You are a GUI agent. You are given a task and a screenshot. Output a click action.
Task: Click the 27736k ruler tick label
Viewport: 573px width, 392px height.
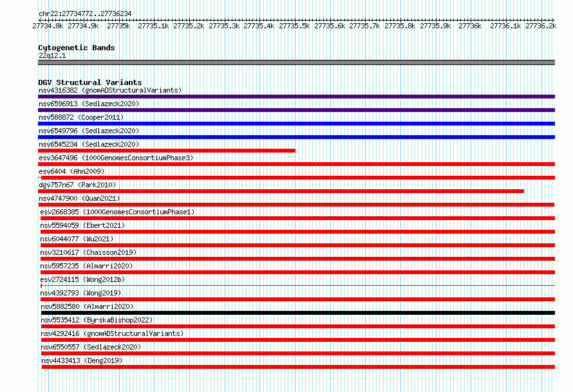(x=470, y=26)
